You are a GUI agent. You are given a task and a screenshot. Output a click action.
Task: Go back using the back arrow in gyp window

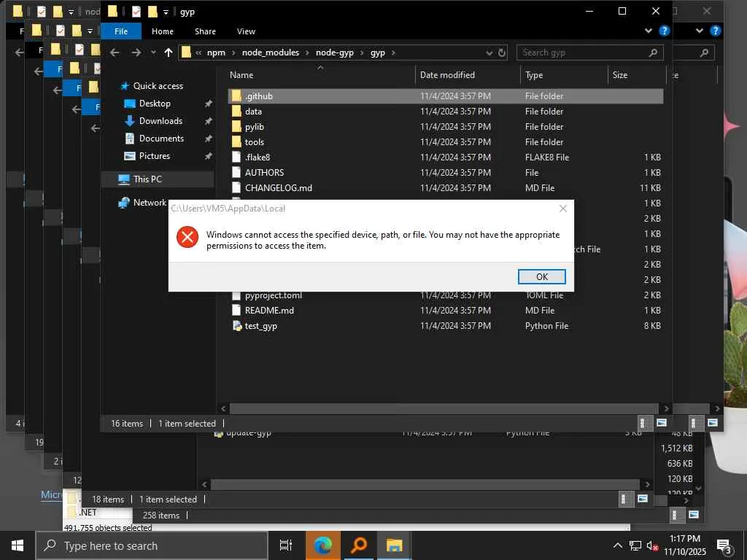pos(115,52)
